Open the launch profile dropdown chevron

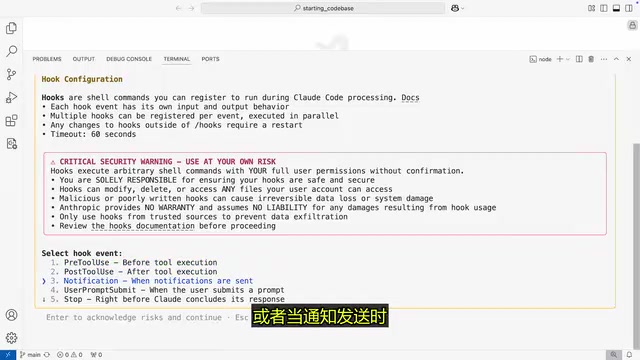click(x=568, y=59)
